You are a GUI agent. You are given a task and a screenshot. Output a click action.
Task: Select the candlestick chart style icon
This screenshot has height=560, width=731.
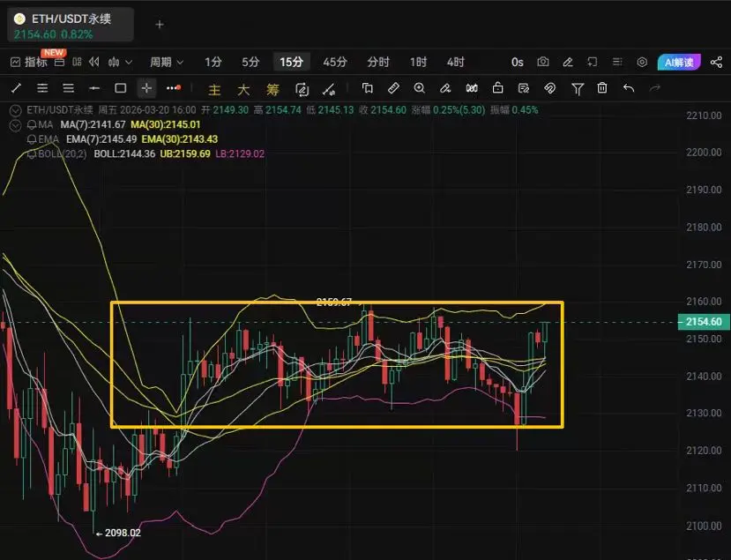pyautogui.click(x=114, y=62)
